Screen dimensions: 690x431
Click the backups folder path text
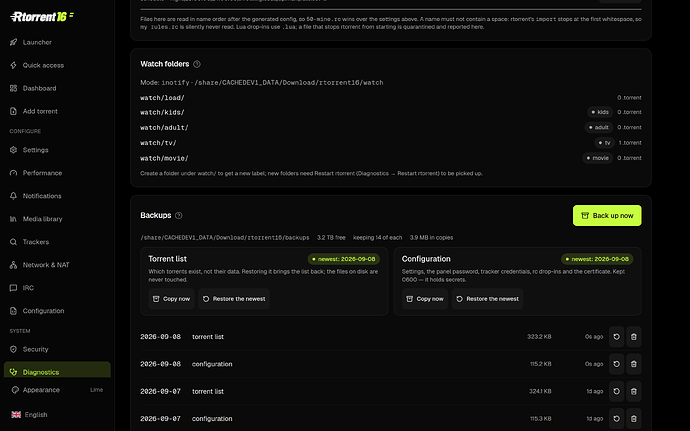(x=224, y=238)
